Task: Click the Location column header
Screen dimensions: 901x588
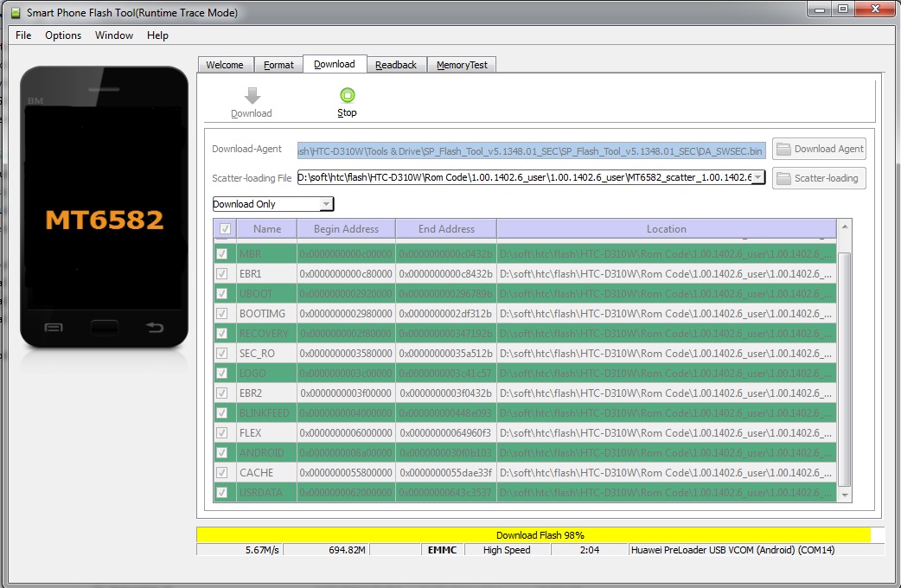Action: point(666,229)
